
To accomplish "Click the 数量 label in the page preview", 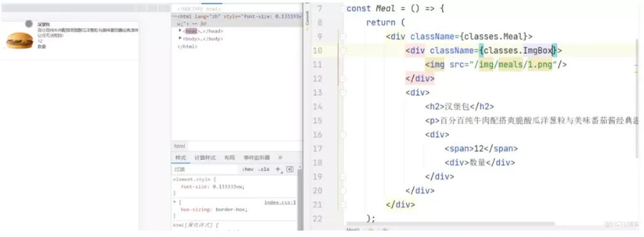I will pyautogui.click(x=41, y=47).
